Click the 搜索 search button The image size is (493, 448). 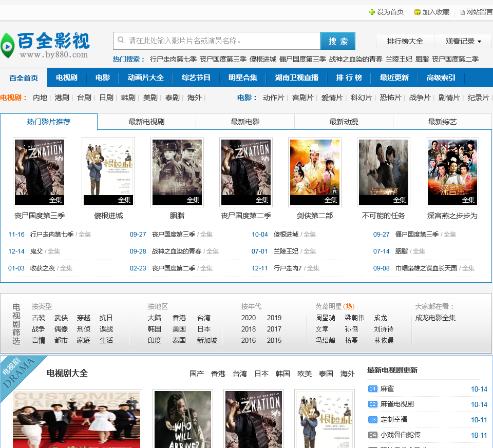pyautogui.click(x=338, y=41)
